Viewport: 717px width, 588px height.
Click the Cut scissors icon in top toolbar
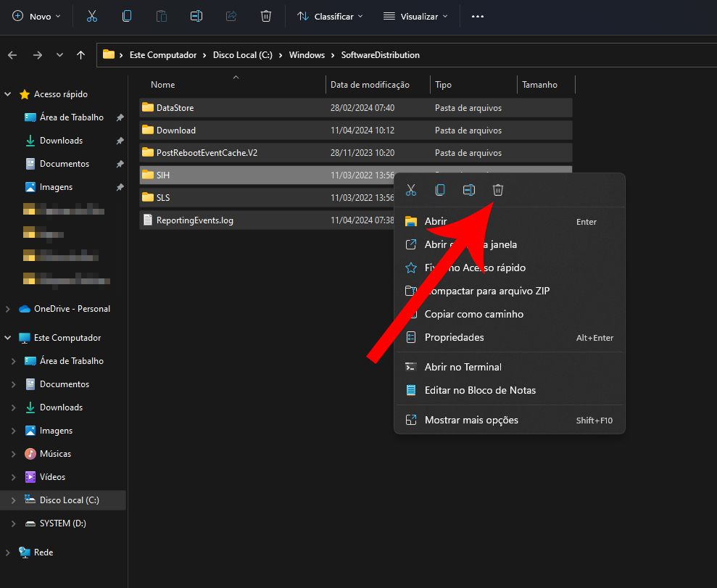(91, 16)
